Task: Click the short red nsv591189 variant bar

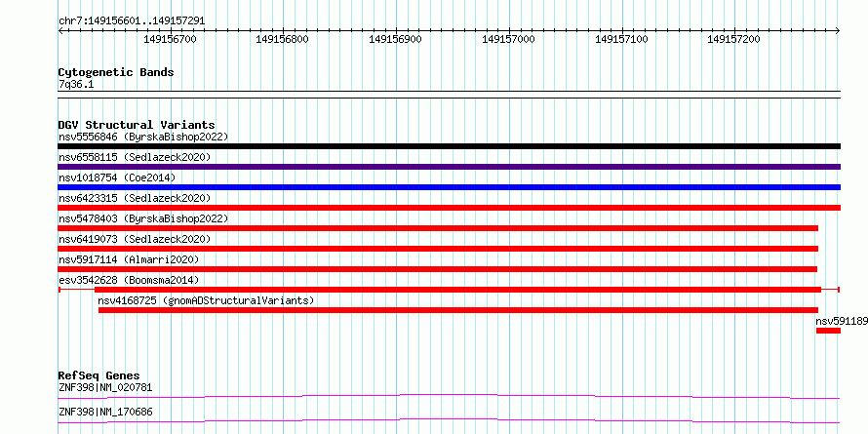Action: pos(828,331)
